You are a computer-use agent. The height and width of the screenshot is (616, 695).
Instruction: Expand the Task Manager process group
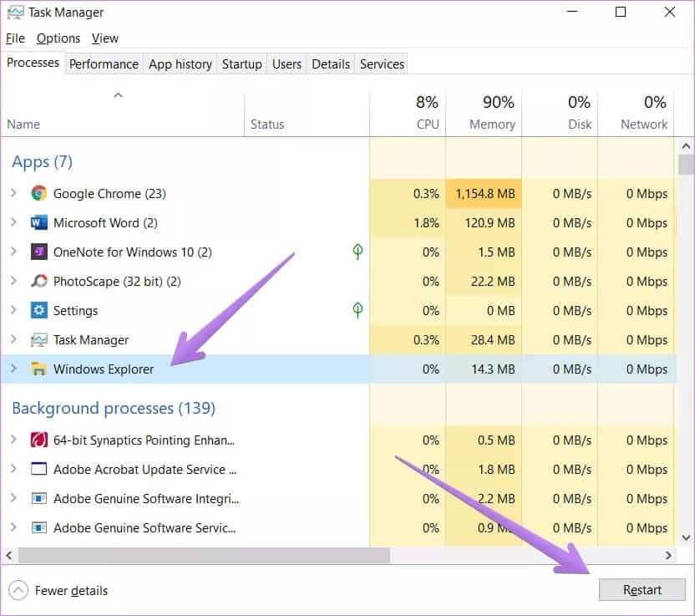pos(13,339)
